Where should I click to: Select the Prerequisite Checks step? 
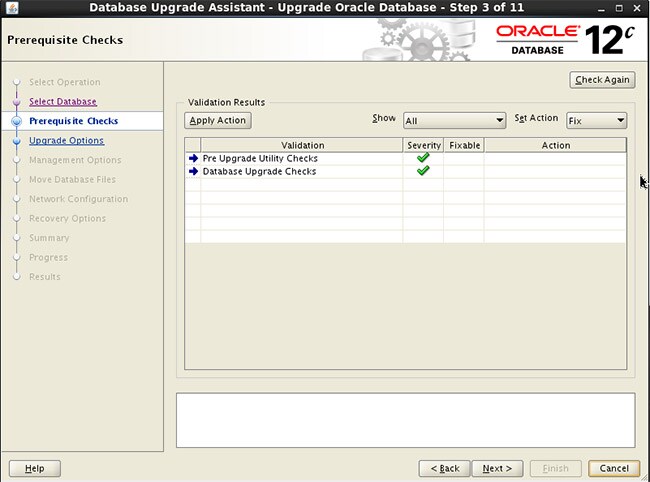point(74,121)
